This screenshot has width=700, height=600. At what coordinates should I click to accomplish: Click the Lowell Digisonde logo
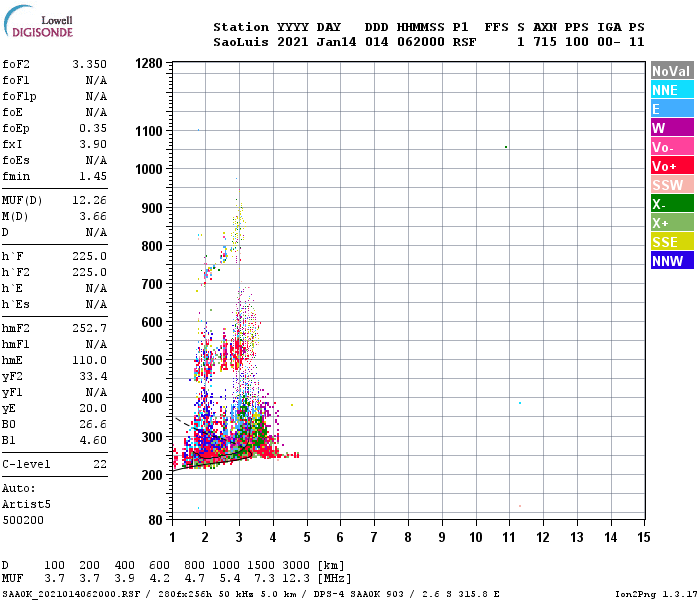[x=39, y=21]
